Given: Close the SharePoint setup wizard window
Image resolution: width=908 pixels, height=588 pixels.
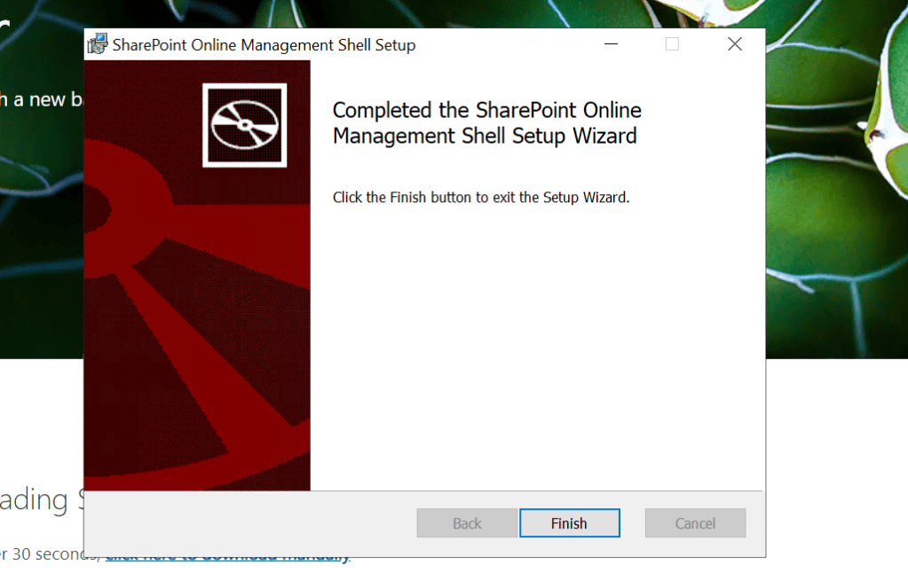Looking at the screenshot, I should [x=734, y=44].
